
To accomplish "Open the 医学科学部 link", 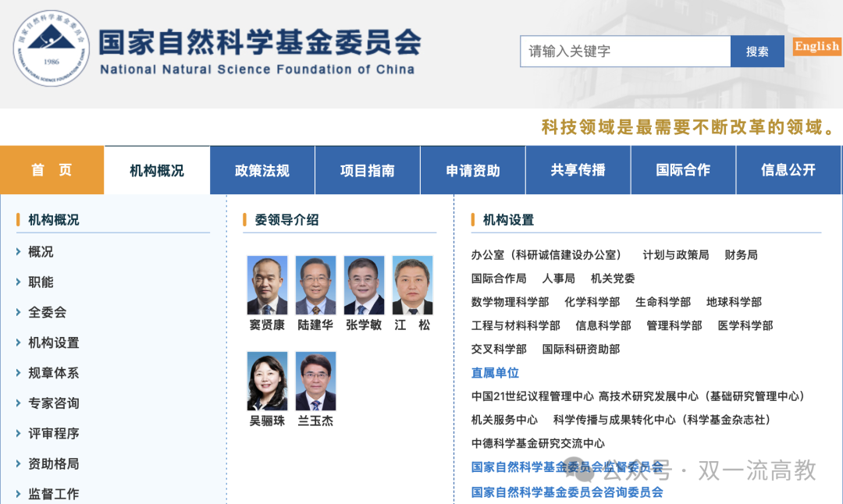I will [745, 325].
